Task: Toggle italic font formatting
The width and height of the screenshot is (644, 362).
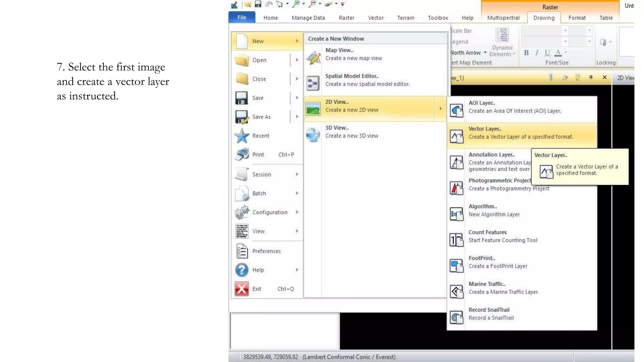Action: 537,53
